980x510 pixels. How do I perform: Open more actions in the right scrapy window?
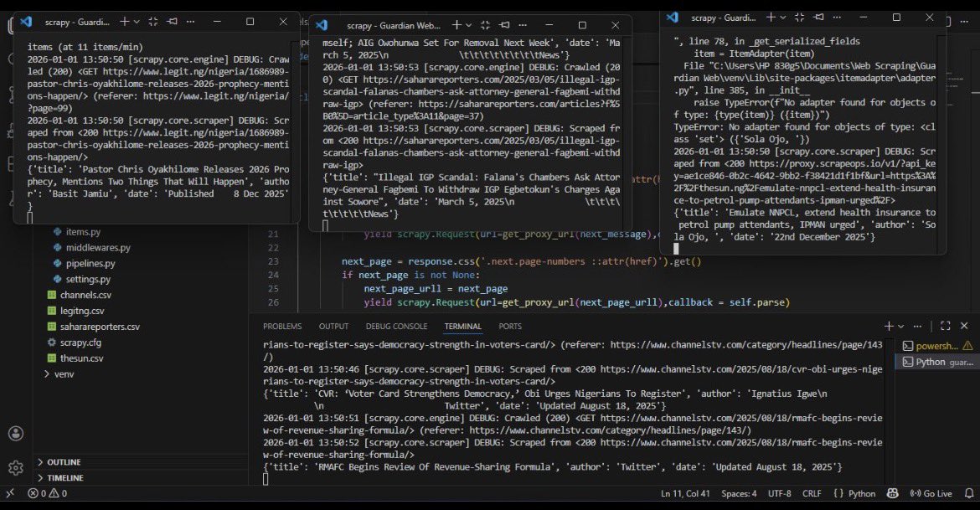pyautogui.click(x=837, y=17)
